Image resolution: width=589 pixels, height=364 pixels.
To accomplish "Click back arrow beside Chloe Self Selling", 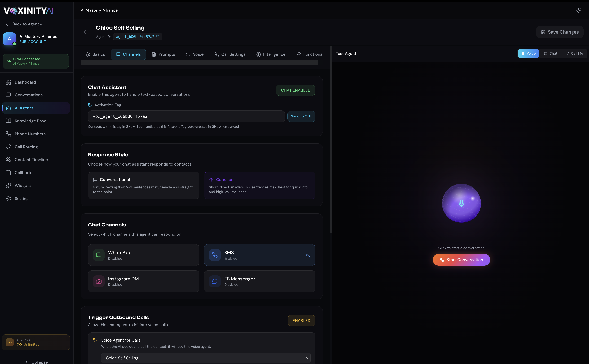I will point(86,32).
